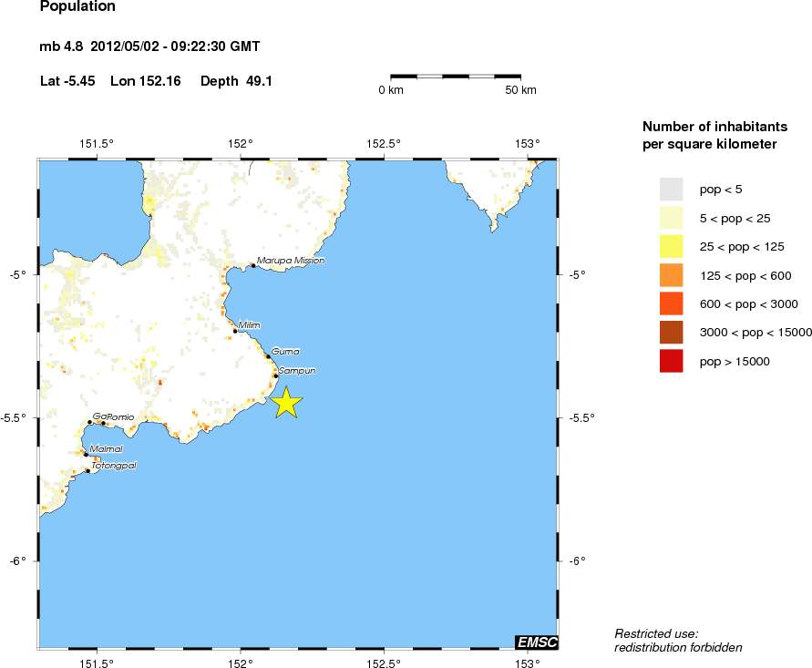Click the yellow star epicenter marker

point(286,402)
